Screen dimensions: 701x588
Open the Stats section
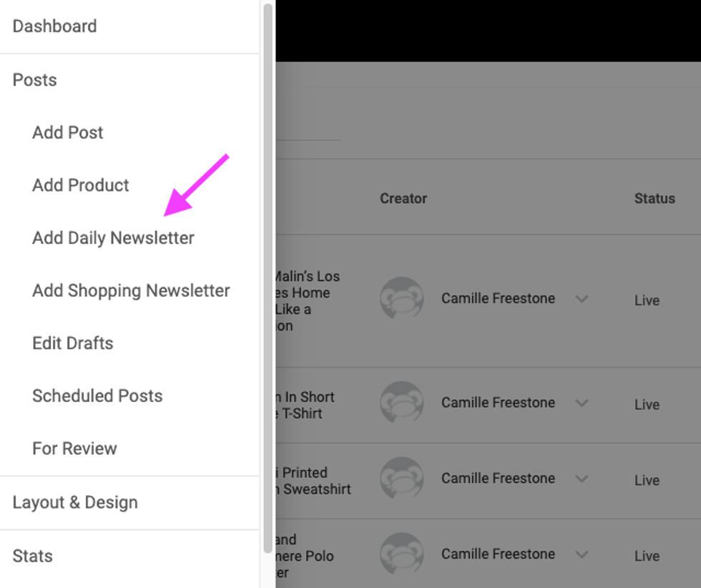(33, 556)
